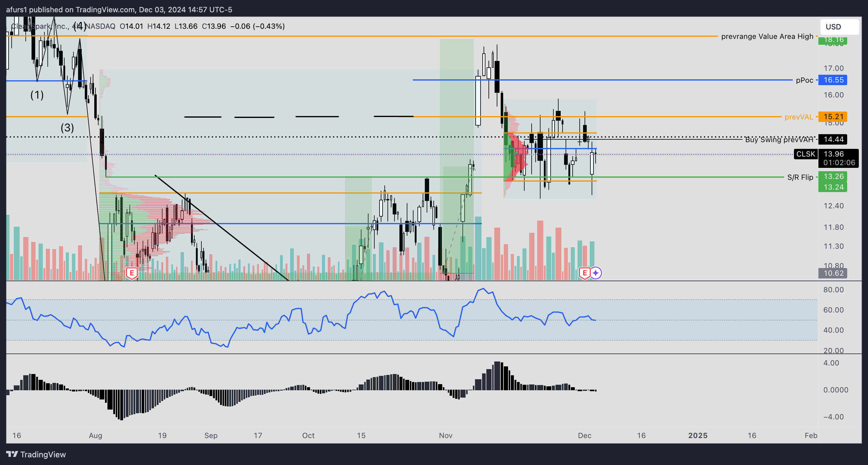Click the 16.00 price axis value
The image size is (868, 465).
click(x=834, y=95)
